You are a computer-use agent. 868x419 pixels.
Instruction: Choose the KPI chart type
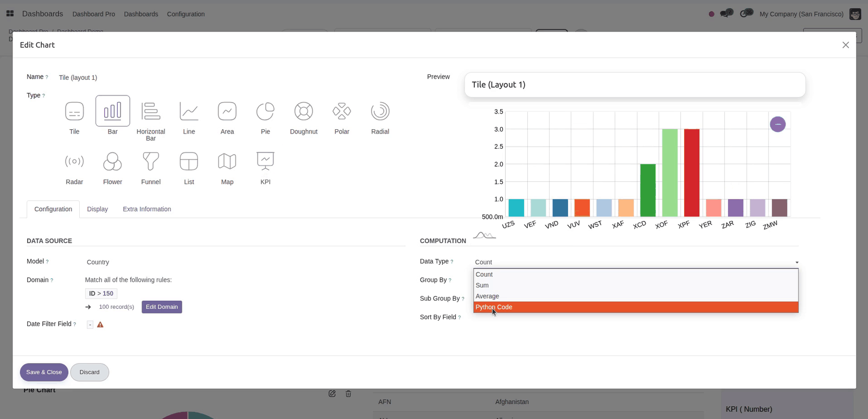click(x=265, y=161)
